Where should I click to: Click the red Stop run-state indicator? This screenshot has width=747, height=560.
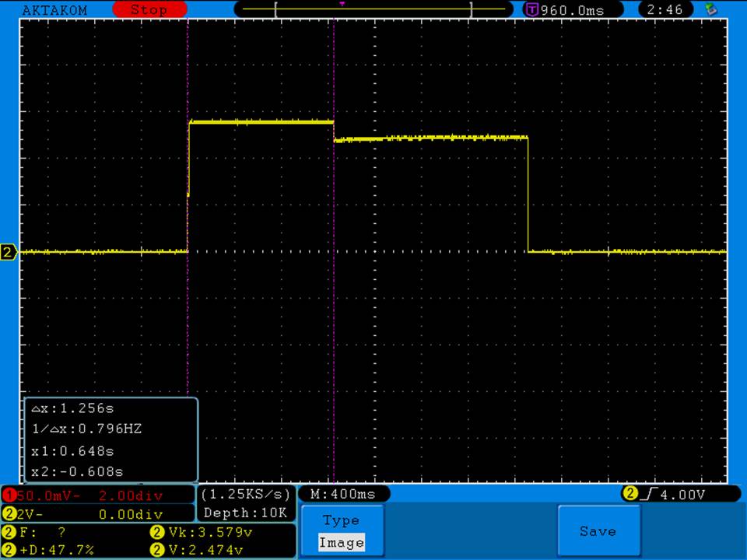(x=149, y=10)
